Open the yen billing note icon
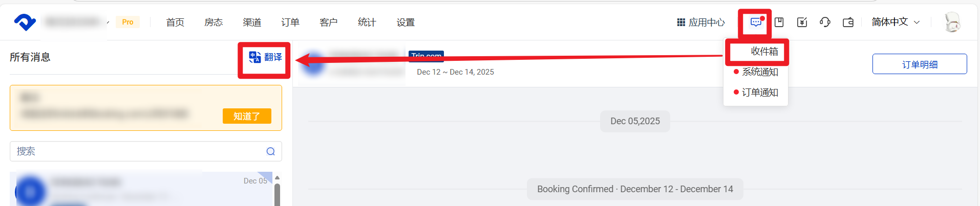 coord(802,22)
